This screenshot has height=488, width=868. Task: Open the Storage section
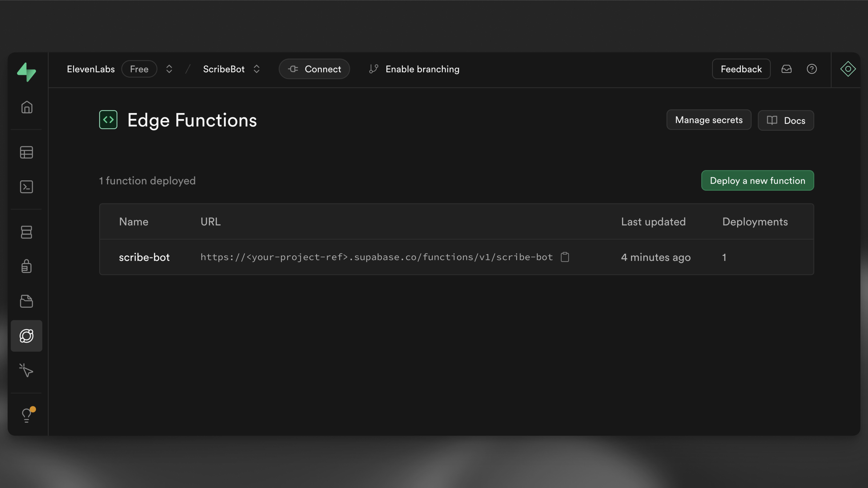(x=27, y=301)
